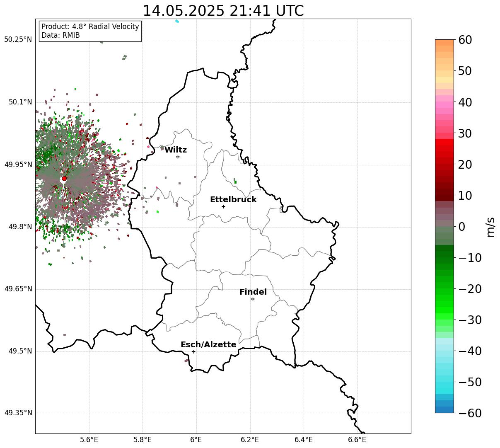Click the 14.05.2025 21:41 UTC title
The width and height of the screenshot is (500, 448).
(x=223, y=10)
